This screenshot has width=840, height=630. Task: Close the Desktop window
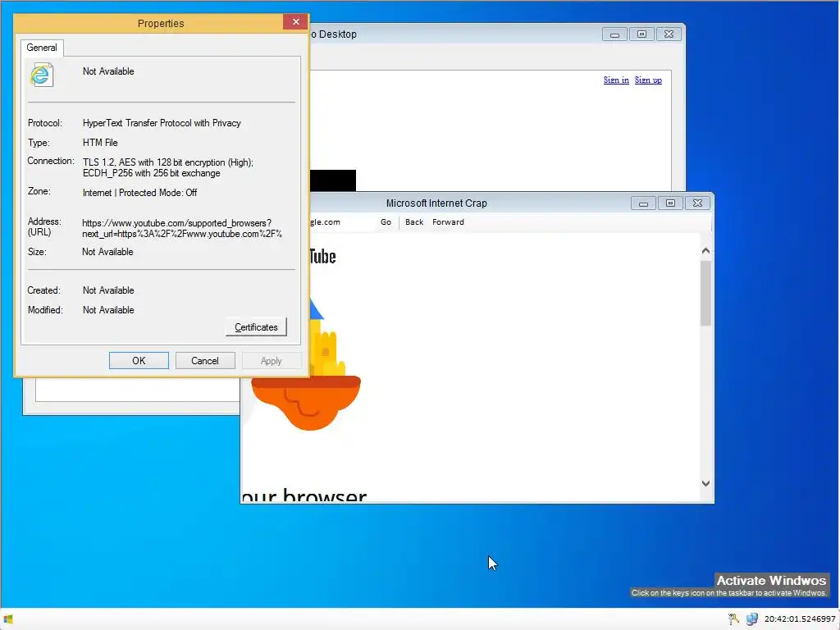[x=669, y=34]
